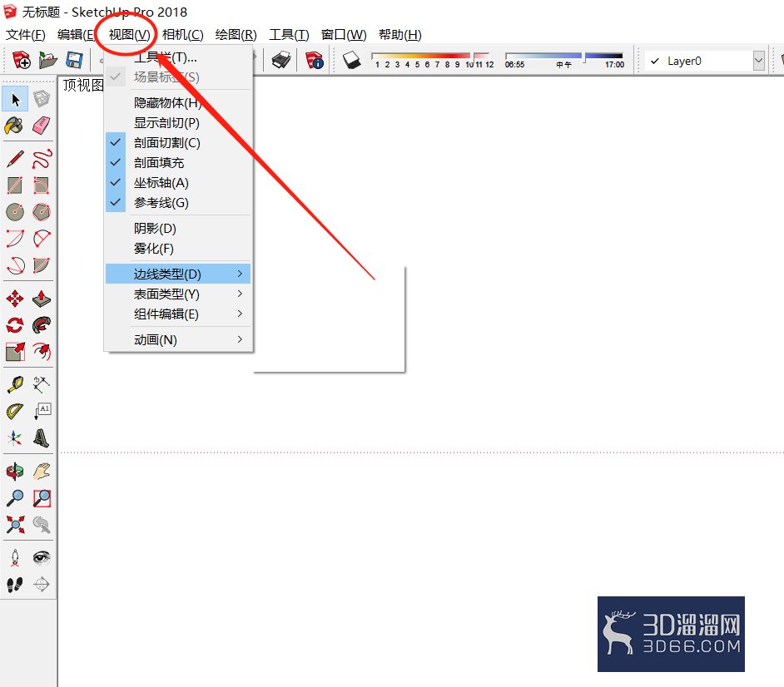This screenshot has width=784, height=687.
Task: Select the Section Plane tool
Action: (x=42, y=584)
